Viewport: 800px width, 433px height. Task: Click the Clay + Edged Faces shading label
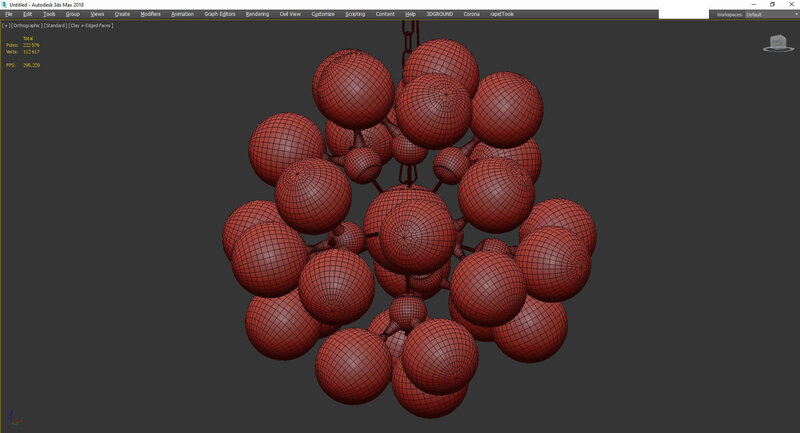pos(90,25)
